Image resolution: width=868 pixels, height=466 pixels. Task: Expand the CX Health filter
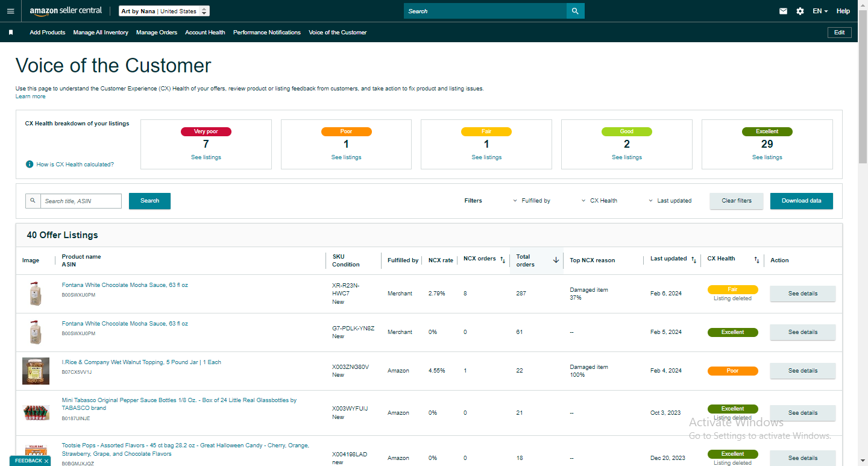point(600,201)
